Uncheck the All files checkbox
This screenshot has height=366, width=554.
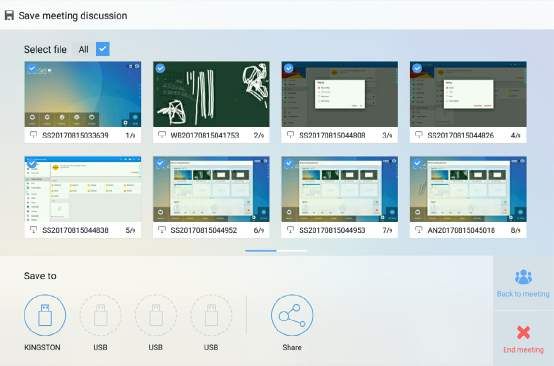pos(103,49)
